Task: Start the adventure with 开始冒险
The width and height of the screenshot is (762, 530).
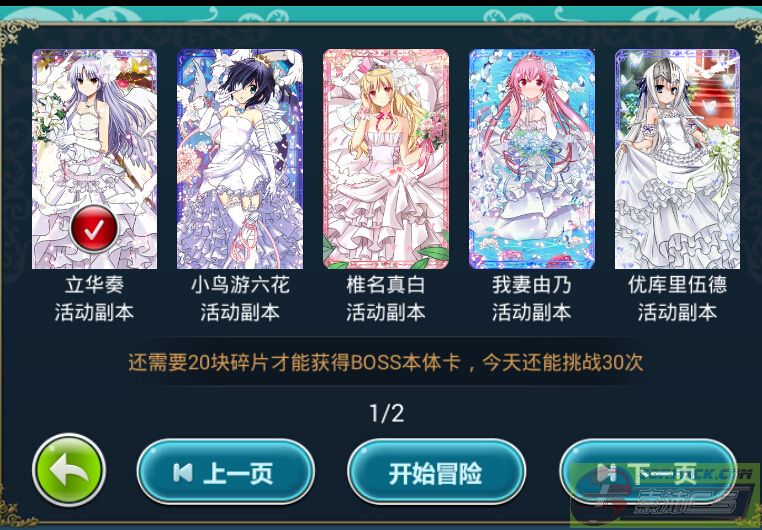Action: tap(436, 472)
